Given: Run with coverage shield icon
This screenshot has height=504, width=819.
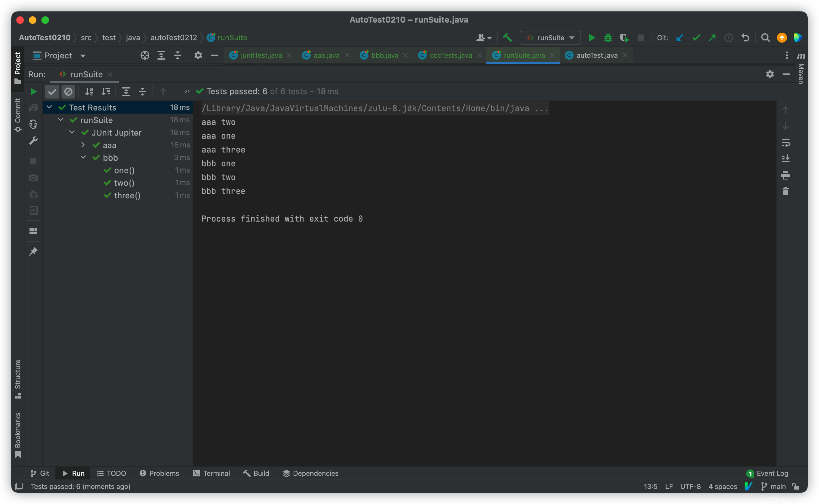Looking at the screenshot, I should click(624, 38).
